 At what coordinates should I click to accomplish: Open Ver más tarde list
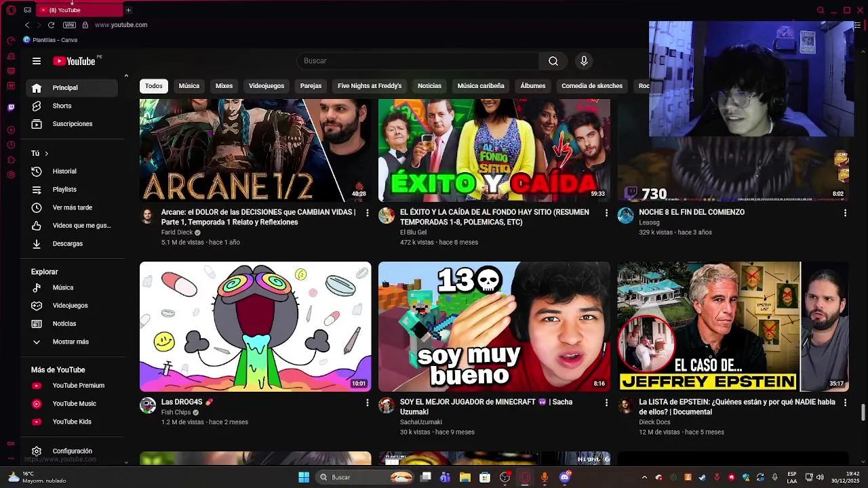point(73,207)
